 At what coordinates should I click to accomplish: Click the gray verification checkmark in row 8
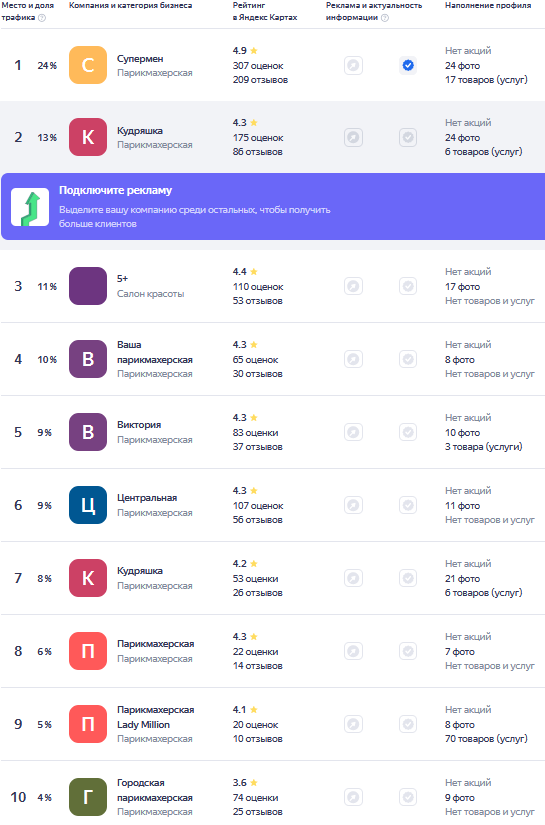coord(408,651)
